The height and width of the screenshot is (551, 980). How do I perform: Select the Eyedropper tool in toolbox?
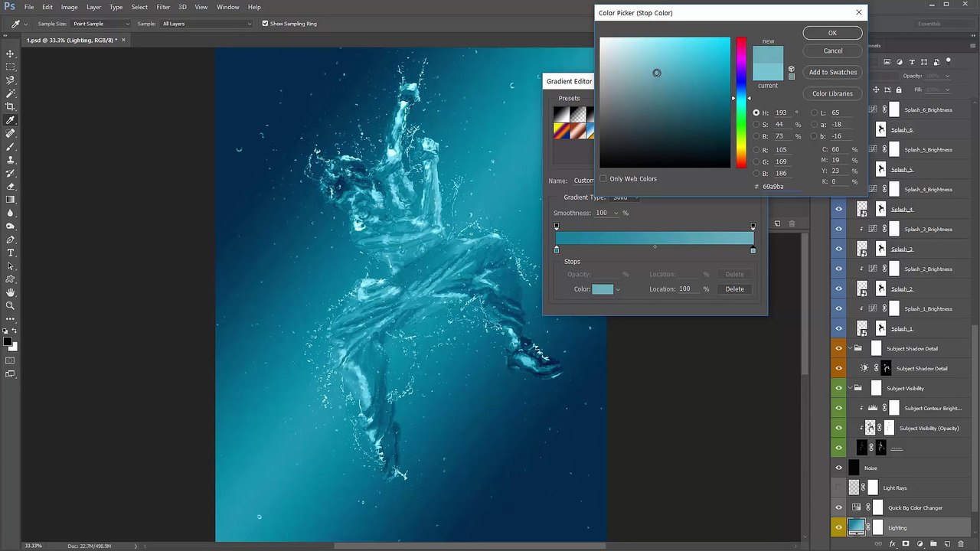(x=11, y=120)
